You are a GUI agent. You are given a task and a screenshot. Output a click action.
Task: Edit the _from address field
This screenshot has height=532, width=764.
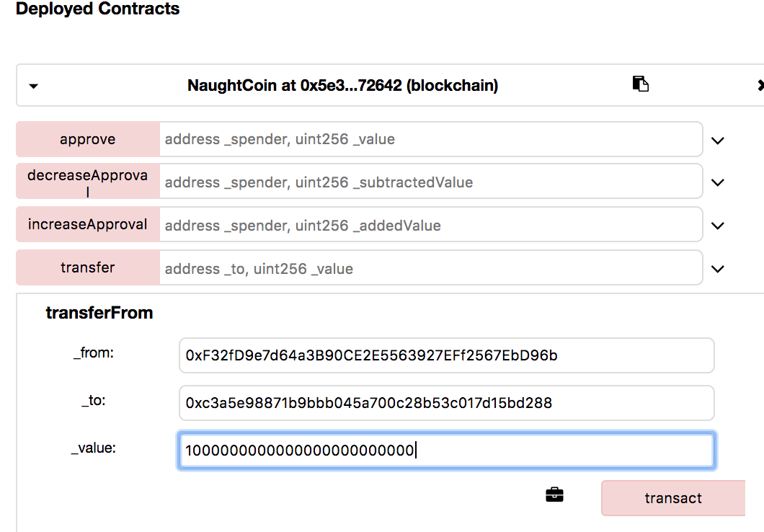(x=446, y=355)
